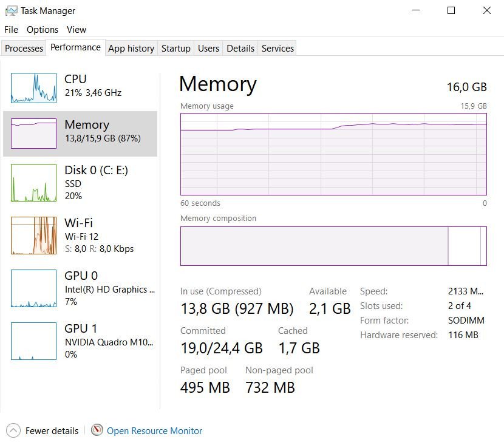
Task: Open Resource Monitor
Action: [x=154, y=430]
